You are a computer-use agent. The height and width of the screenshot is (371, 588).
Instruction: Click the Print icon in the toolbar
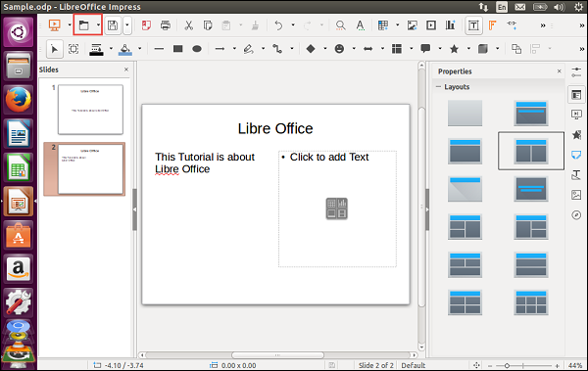point(166,25)
